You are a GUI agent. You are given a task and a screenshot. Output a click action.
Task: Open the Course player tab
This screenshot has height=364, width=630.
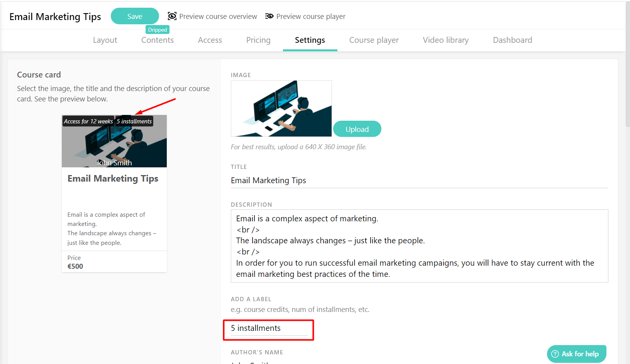374,40
